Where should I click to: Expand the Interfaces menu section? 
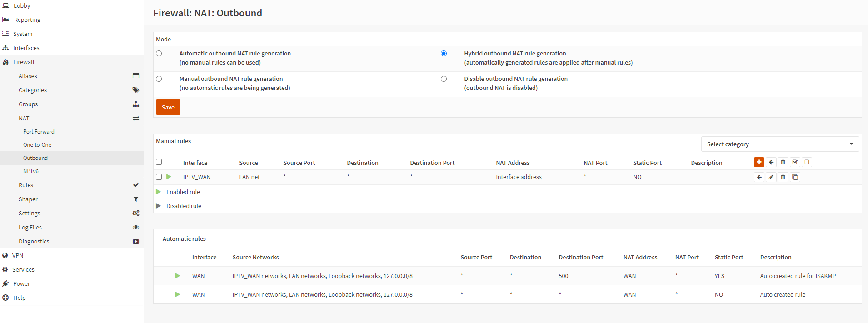point(72,48)
